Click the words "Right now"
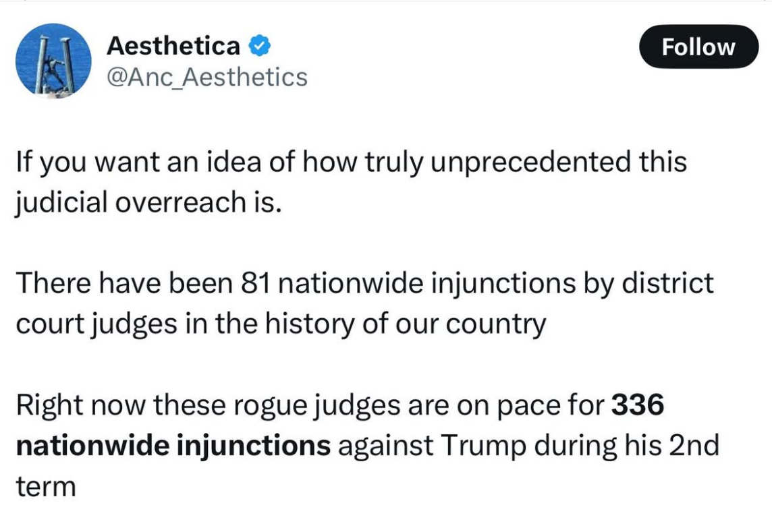 pyautogui.click(x=81, y=405)
